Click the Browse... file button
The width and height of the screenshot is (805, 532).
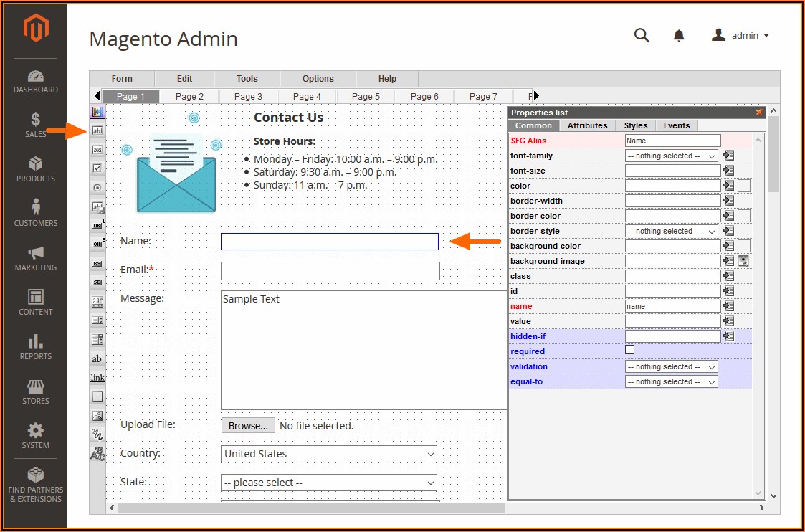tap(248, 425)
